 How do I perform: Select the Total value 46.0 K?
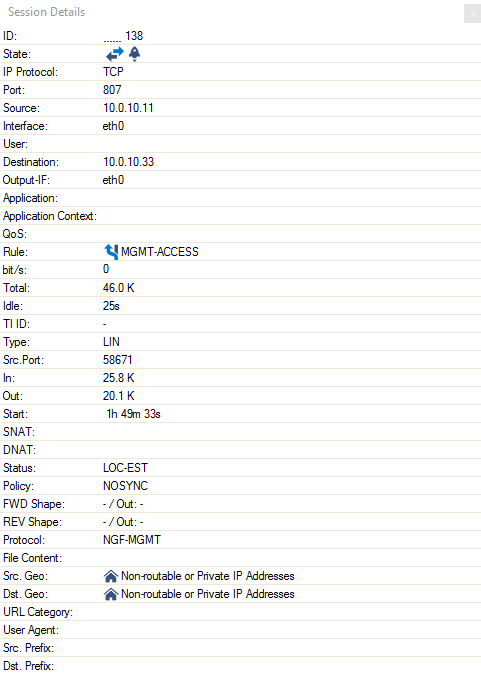coord(118,288)
